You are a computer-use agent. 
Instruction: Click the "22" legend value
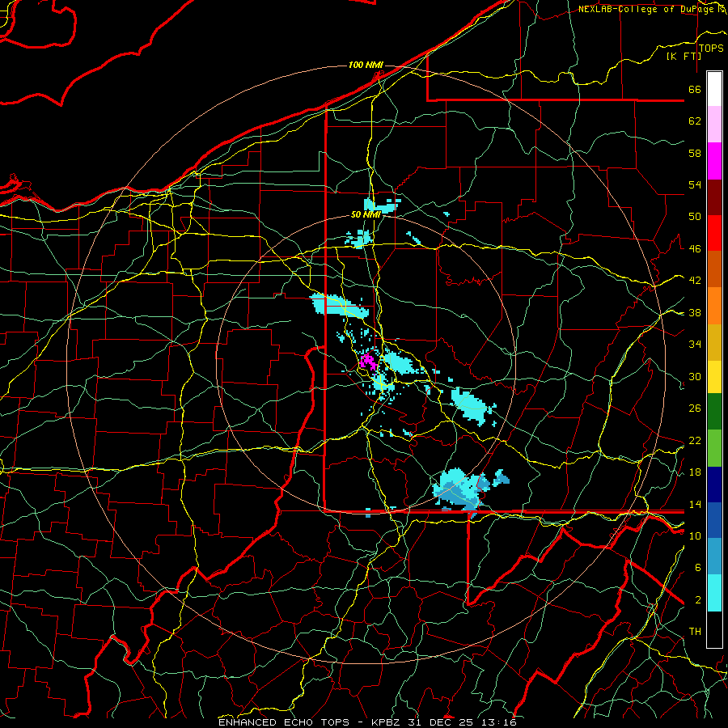click(695, 440)
